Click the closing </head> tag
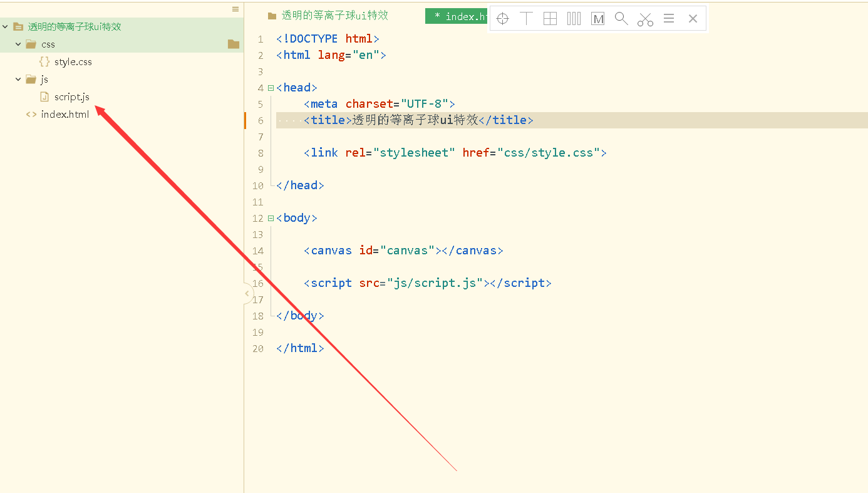 300,185
